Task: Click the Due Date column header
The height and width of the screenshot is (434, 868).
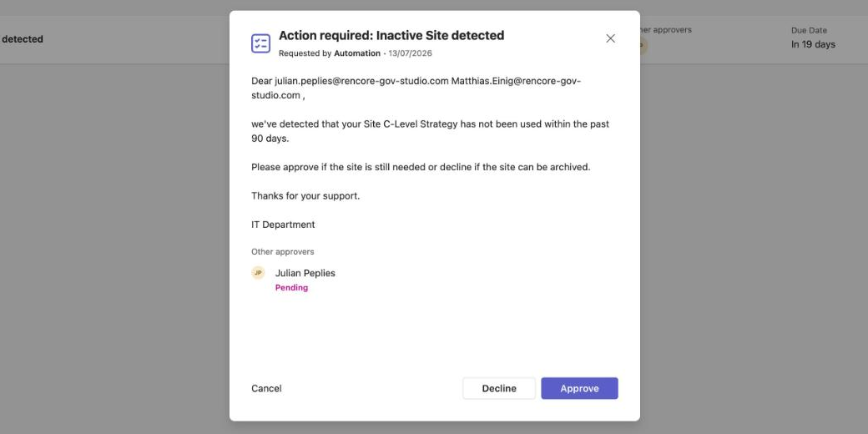Action: [809, 30]
